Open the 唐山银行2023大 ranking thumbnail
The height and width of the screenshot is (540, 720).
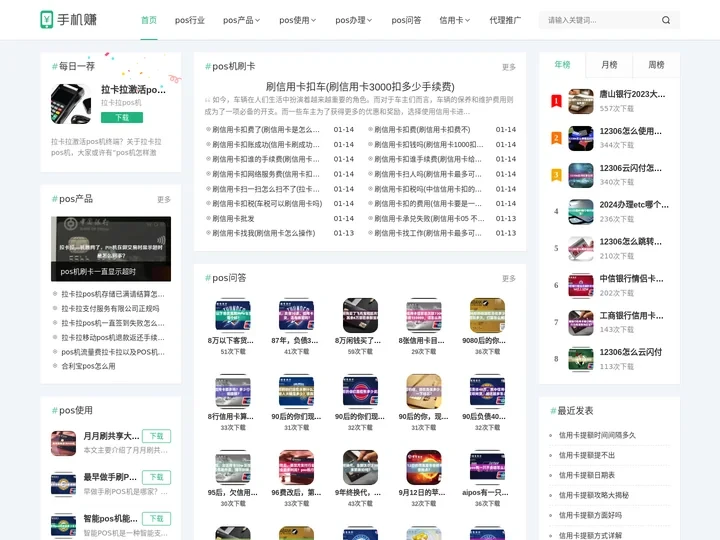click(x=581, y=101)
